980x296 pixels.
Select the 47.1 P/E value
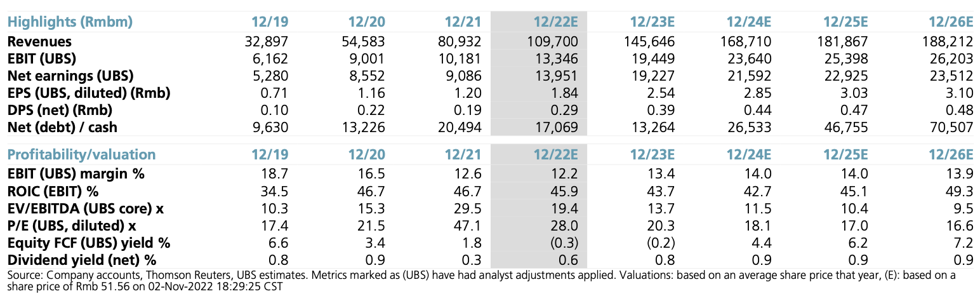469,225
